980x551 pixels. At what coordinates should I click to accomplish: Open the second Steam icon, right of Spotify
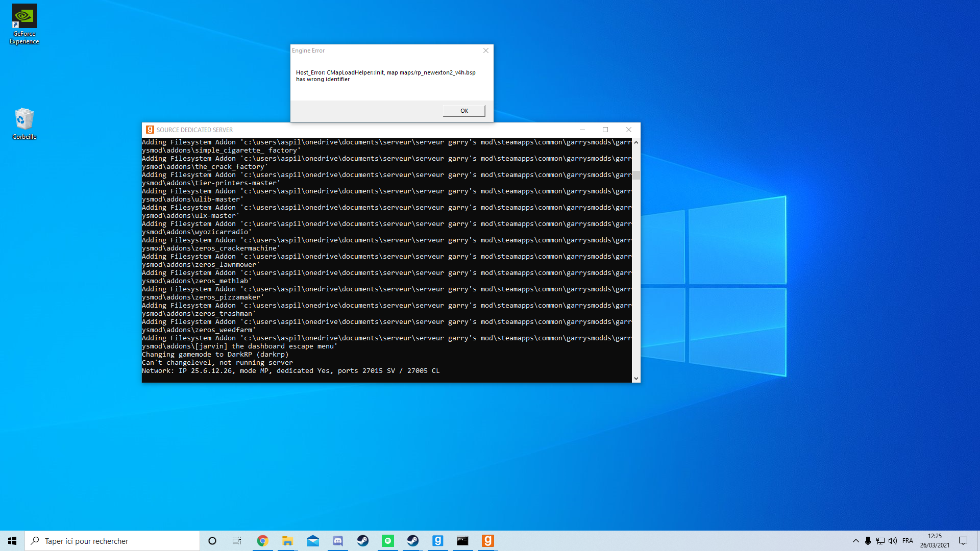[412, 541]
